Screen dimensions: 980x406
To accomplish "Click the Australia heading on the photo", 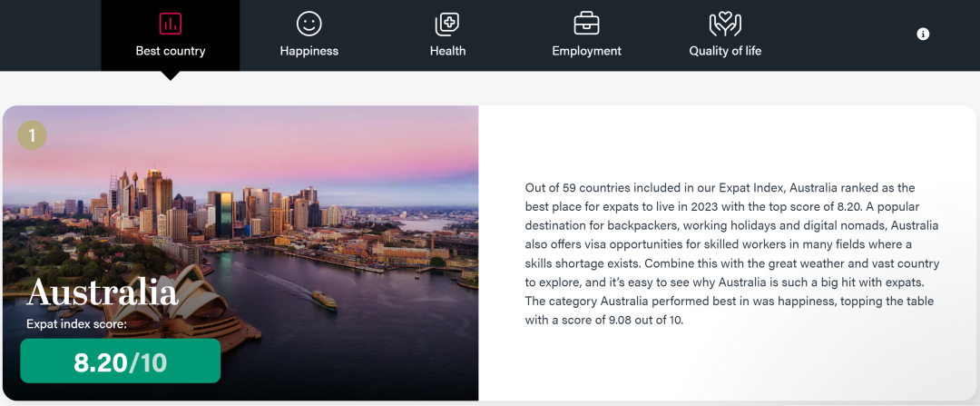I will (103, 292).
